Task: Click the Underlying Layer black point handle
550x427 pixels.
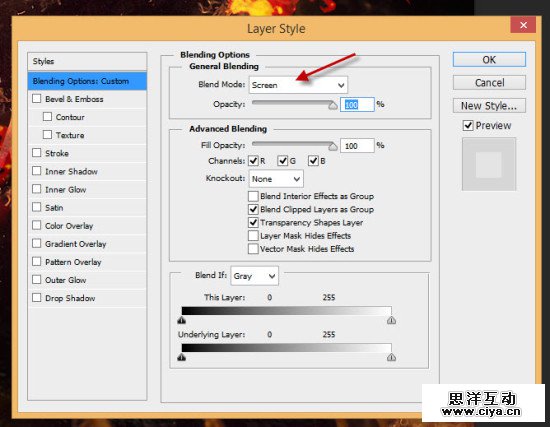Action: (x=181, y=357)
